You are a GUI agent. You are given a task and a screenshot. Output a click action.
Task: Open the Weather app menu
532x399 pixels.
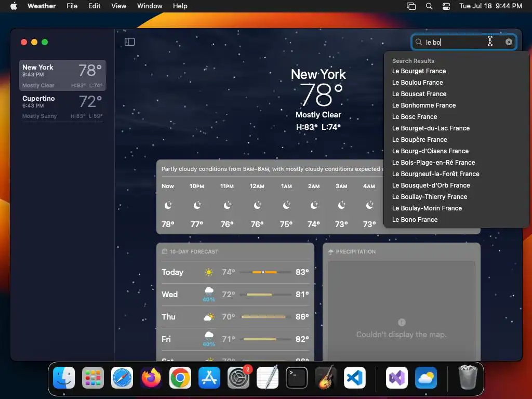point(42,6)
